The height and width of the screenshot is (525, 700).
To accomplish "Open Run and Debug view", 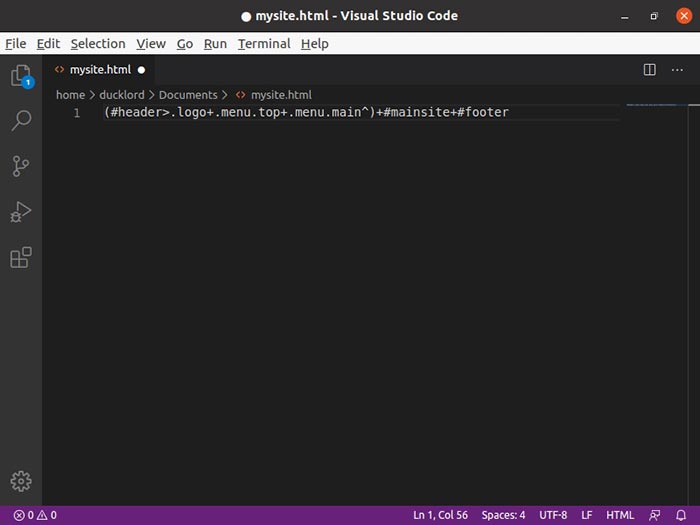I will point(21,212).
